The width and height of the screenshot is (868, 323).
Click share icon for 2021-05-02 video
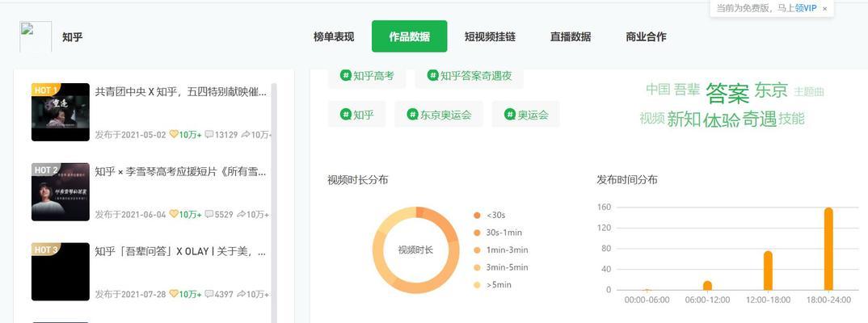[x=246, y=134]
